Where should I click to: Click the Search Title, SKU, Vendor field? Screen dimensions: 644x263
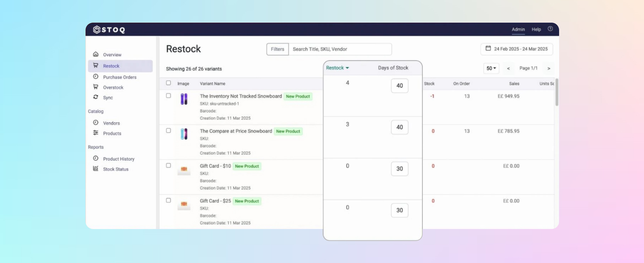(x=340, y=49)
